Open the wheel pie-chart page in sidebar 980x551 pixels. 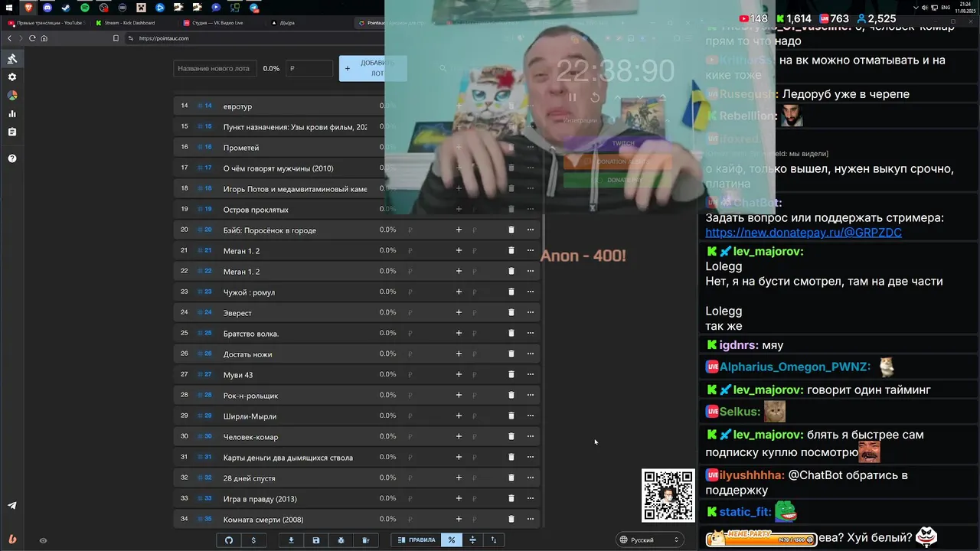tap(12, 96)
